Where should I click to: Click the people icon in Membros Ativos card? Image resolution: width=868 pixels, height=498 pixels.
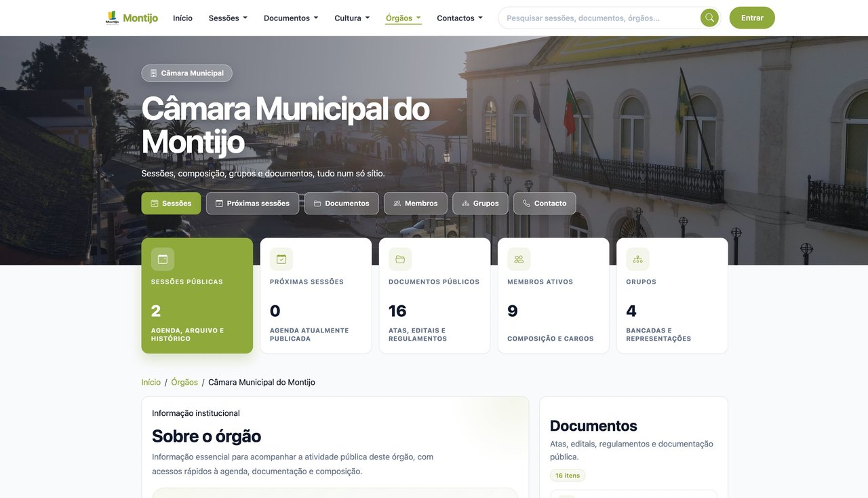click(519, 259)
